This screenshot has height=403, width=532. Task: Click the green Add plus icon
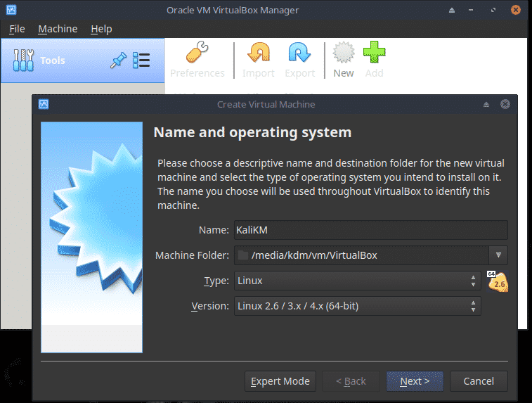(374, 54)
